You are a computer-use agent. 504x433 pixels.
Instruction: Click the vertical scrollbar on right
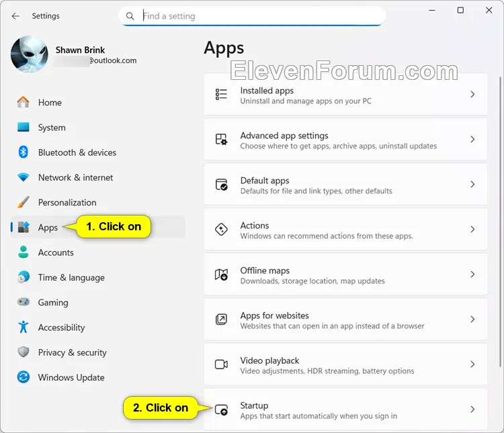(500, 222)
